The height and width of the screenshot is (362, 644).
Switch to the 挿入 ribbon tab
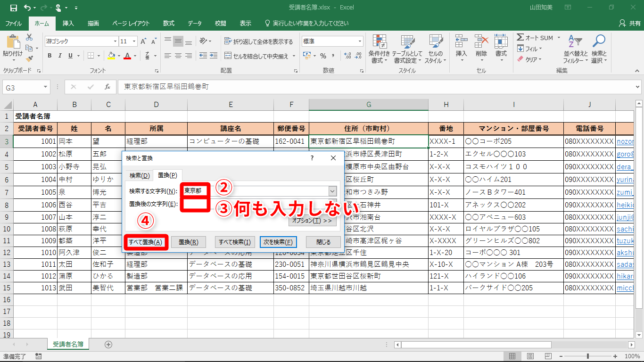68,23
